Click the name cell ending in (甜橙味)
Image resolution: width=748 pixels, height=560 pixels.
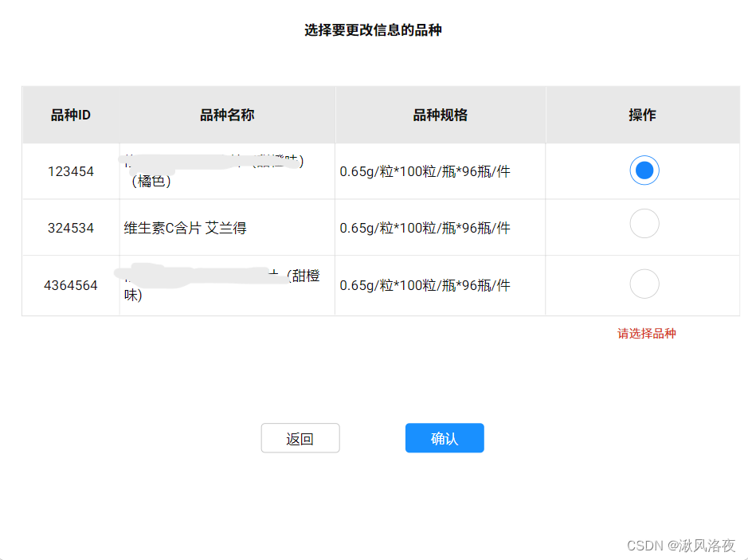click(x=223, y=284)
